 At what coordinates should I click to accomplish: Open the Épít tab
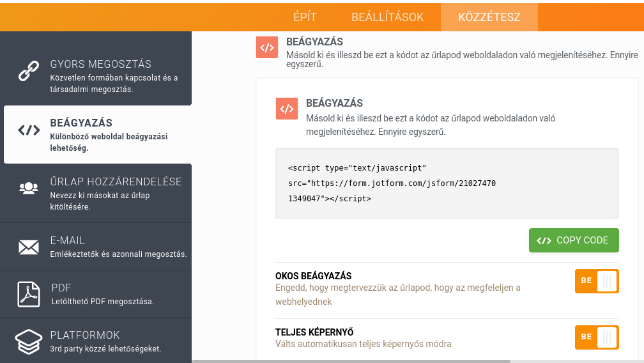pos(305,17)
